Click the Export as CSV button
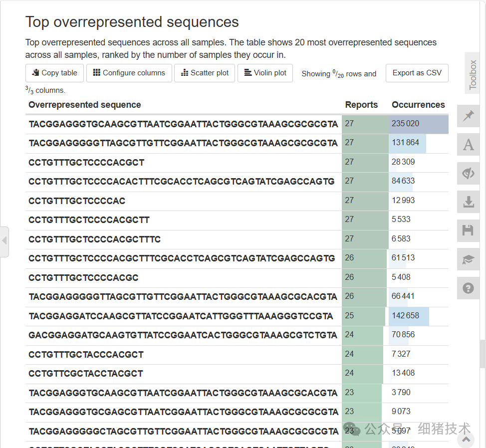Screen dimensions: 486x448 (x=417, y=73)
